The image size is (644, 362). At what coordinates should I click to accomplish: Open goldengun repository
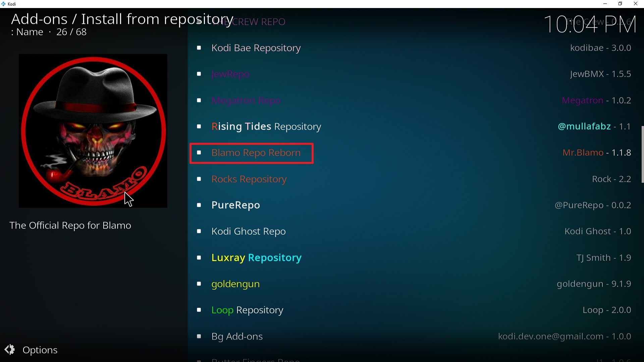[416, 284]
